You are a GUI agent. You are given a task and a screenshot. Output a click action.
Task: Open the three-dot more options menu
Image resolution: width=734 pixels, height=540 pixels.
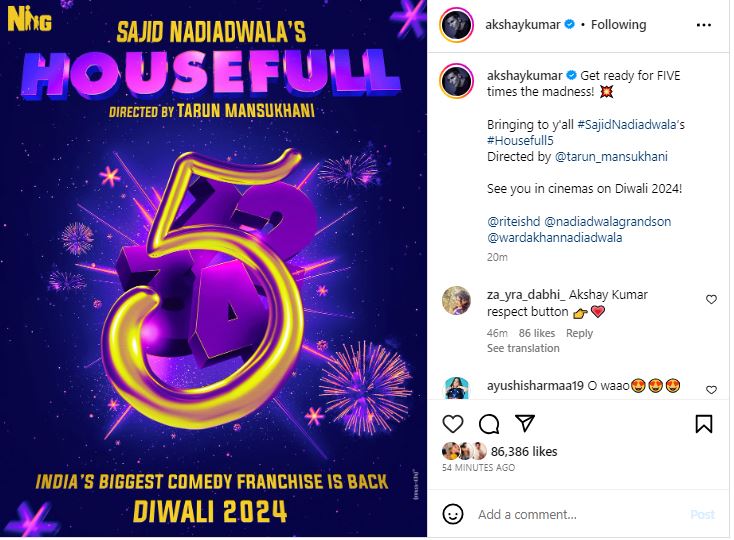click(704, 25)
